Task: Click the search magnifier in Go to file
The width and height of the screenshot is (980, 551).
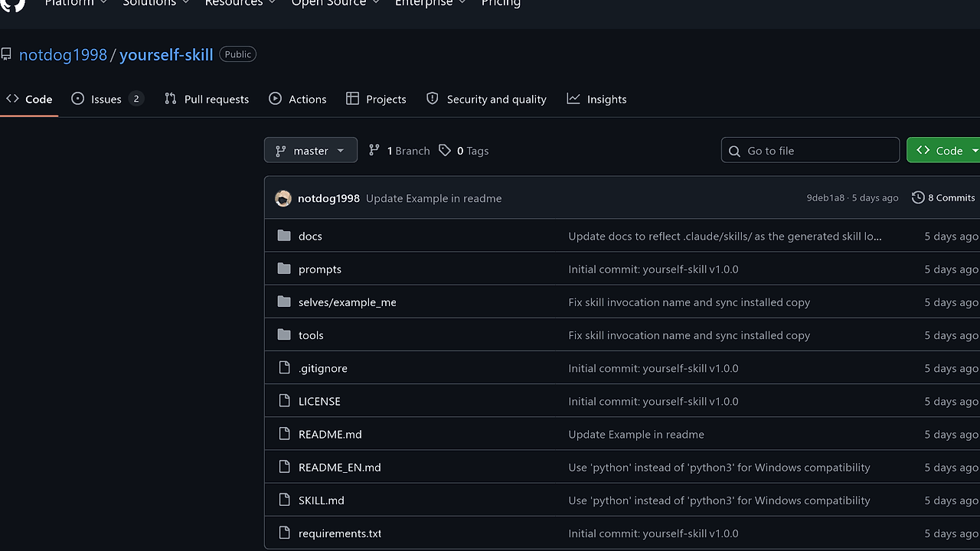Action: [735, 151]
